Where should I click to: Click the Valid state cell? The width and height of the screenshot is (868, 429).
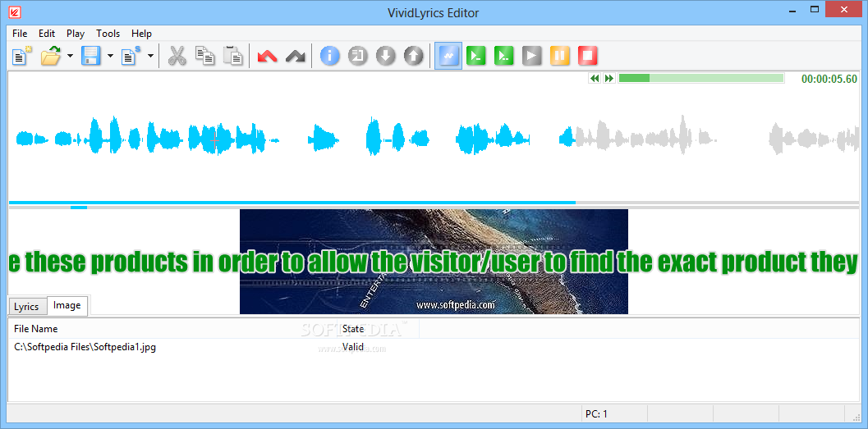click(x=352, y=348)
